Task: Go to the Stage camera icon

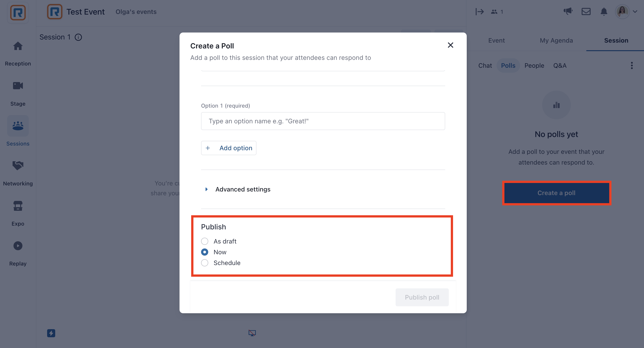Action: point(18,86)
